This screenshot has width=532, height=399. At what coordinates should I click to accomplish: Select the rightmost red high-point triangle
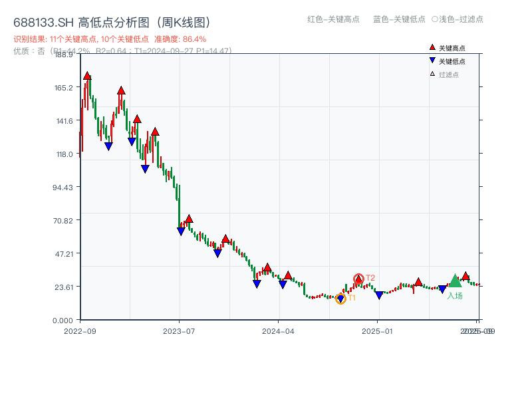pyautogui.click(x=465, y=277)
